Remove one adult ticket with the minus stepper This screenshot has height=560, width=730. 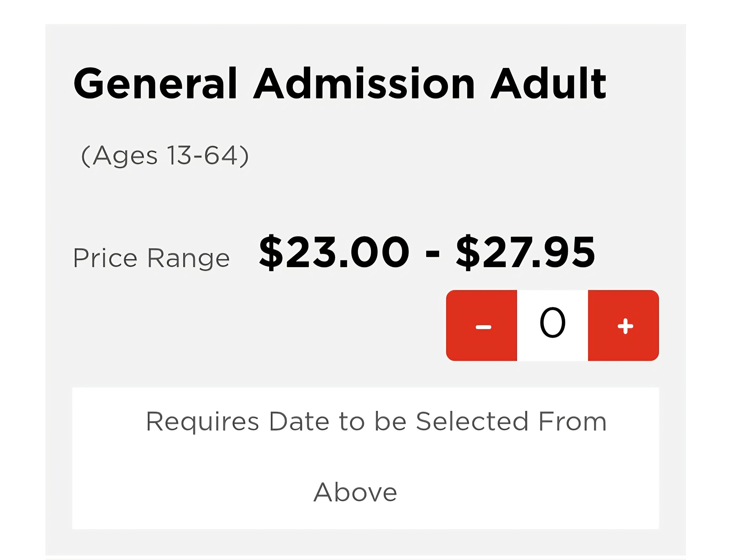(x=482, y=325)
